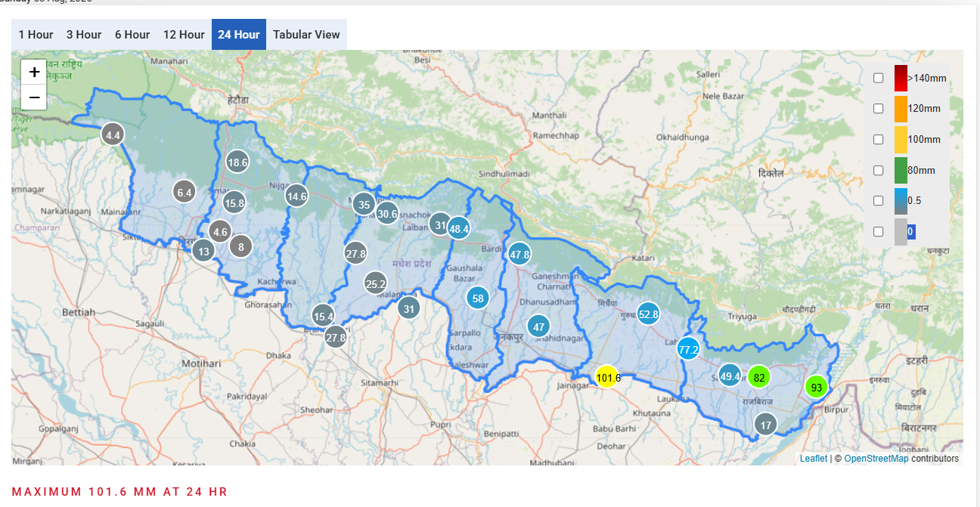
Task: Click the blue 0.5 color swatch
Action: (901, 201)
